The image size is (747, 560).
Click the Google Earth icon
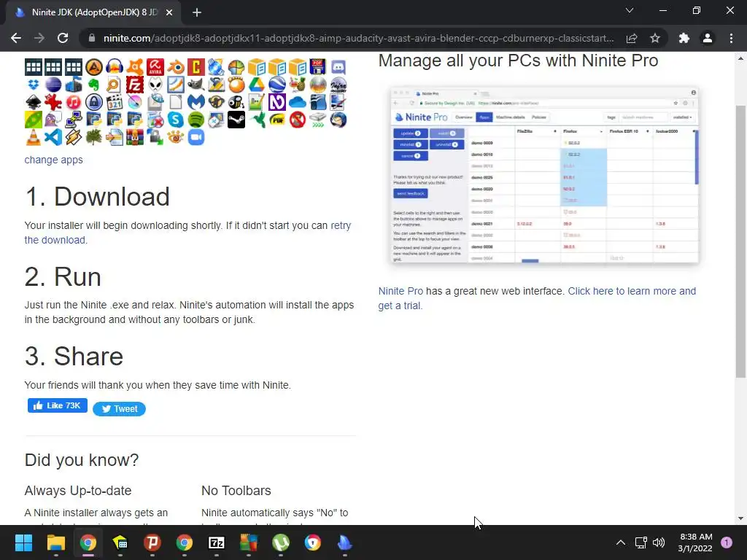coord(276,85)
